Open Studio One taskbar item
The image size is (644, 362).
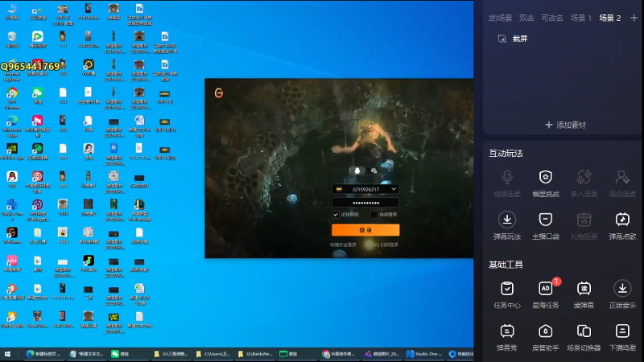(x=425, y=354)
